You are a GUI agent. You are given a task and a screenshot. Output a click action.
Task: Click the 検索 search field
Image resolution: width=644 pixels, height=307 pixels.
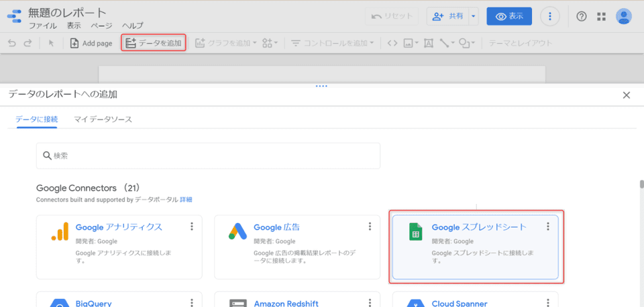pyautogui.click(x=208, y=156)
